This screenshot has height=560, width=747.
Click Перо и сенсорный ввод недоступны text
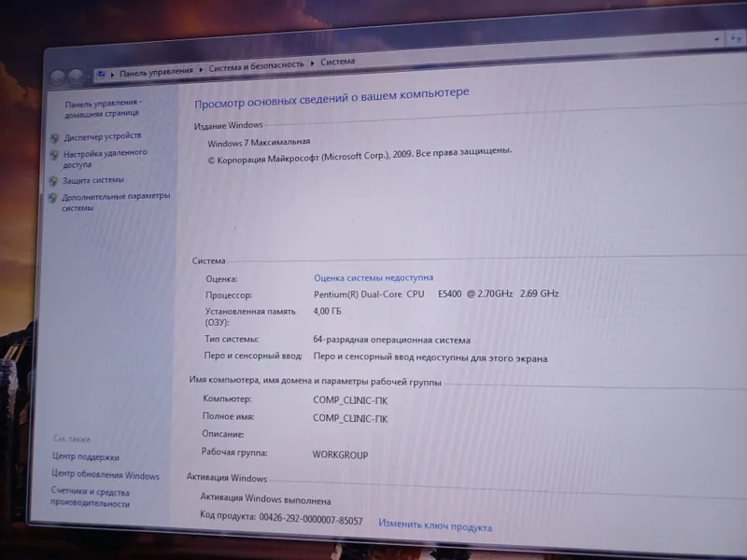(430, 357)
